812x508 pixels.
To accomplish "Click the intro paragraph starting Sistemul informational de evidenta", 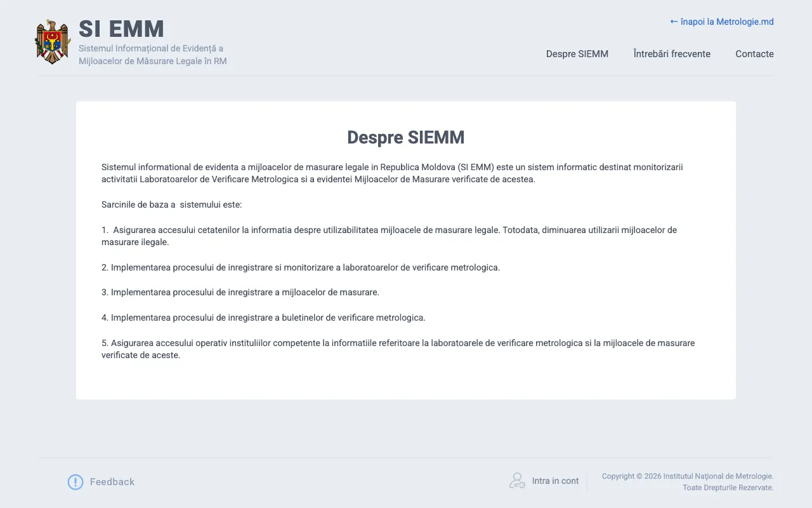I will tap(392, 173).
